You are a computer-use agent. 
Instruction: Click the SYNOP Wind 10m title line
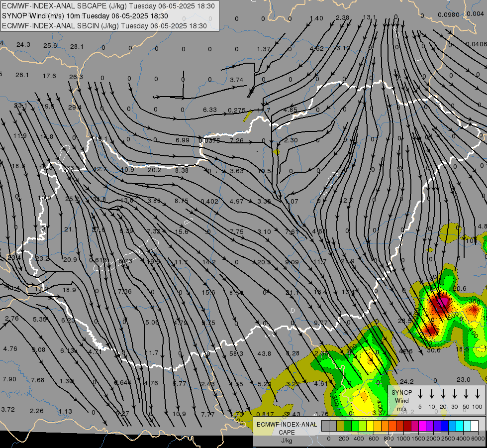tap(85, 16)
